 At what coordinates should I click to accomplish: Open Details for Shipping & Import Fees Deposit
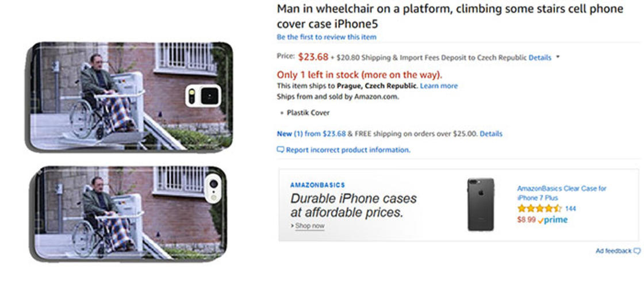pos(539,57)
